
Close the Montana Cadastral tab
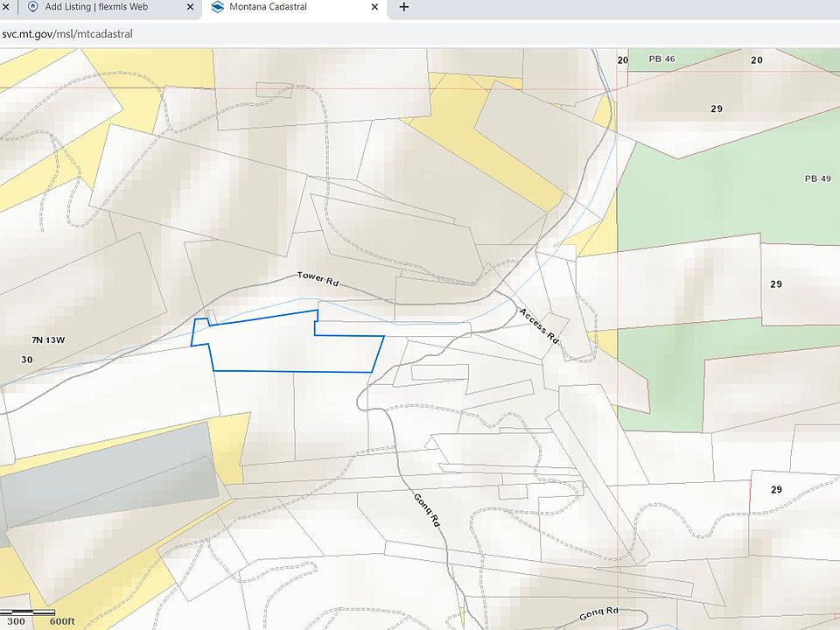(x=375, y=7)
